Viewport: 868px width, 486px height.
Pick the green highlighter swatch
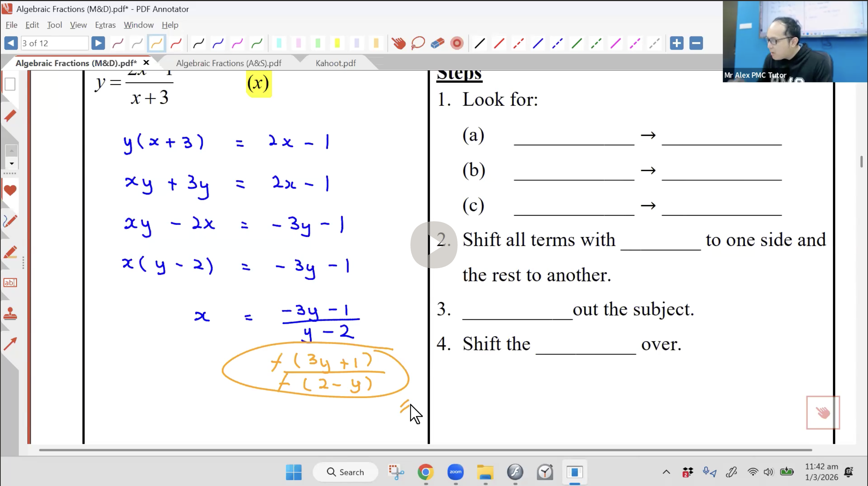(x=318, y=43)
